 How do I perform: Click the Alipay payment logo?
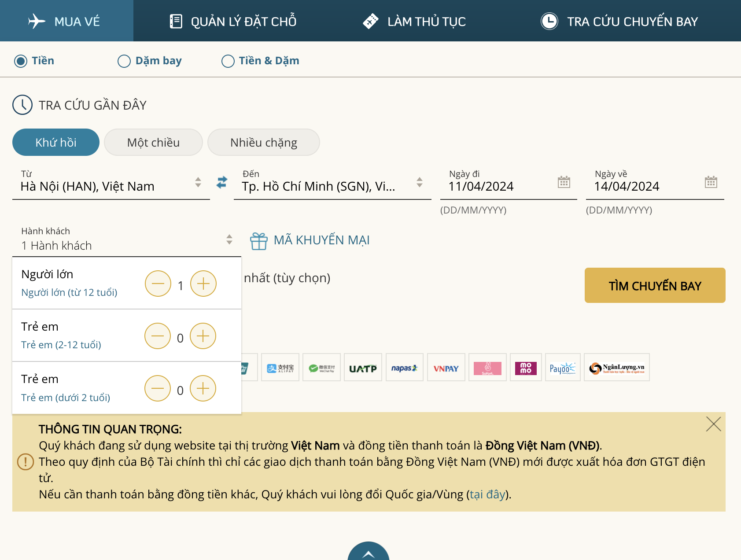280,367
